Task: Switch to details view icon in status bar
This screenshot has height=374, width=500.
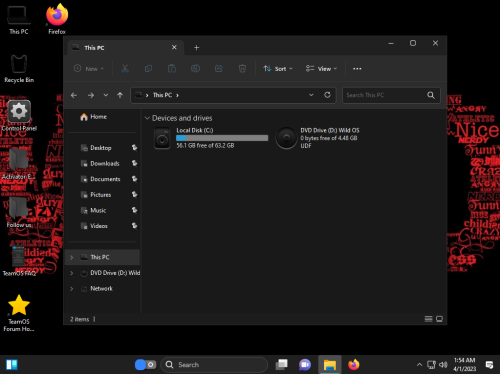Action: 428,319
